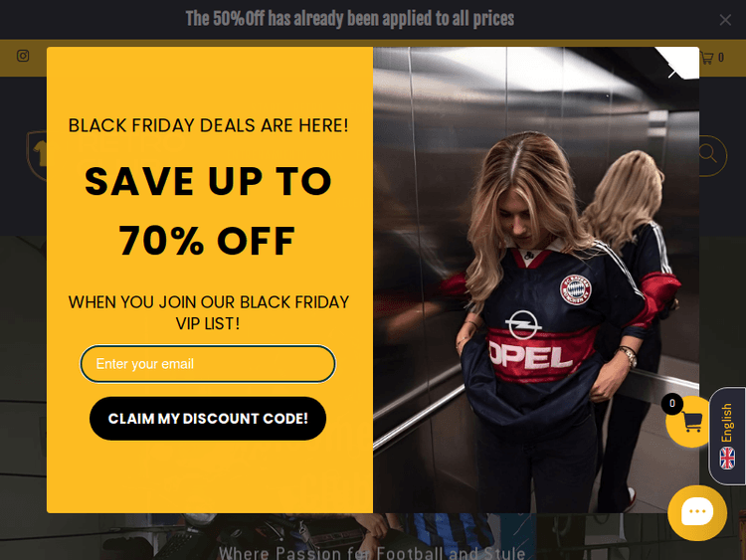746x560 pixels.
Task: Click the UK flag icon
Action: [727, 459]
